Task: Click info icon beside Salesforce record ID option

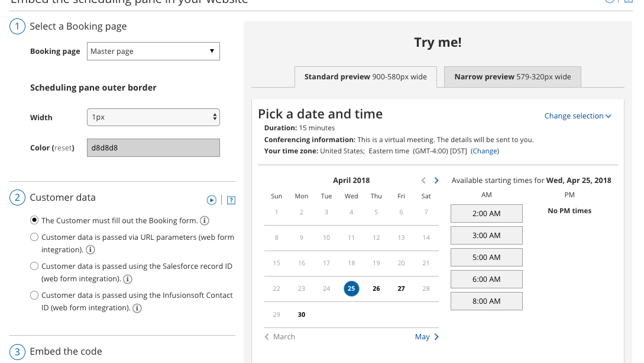Action: click(127, 279)
